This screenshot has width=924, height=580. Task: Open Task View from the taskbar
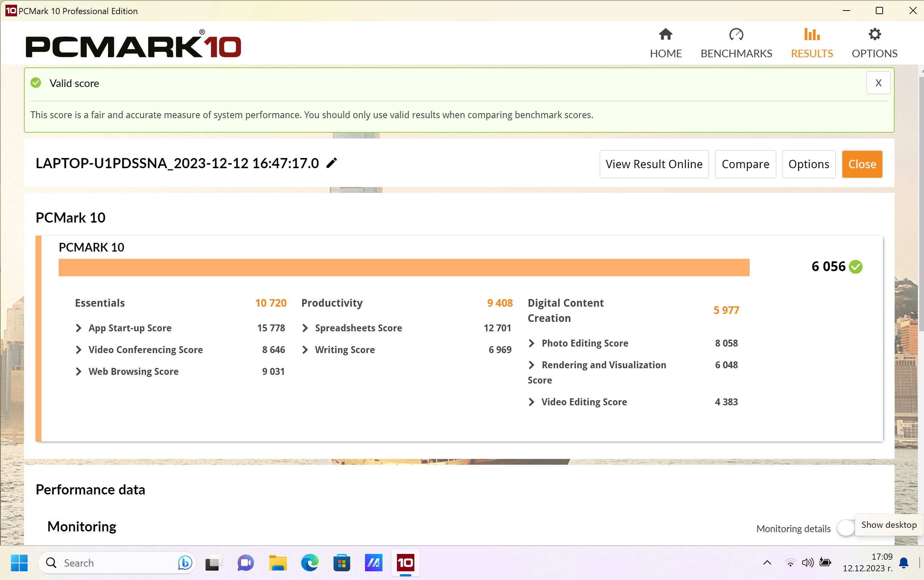coord(214,563)
